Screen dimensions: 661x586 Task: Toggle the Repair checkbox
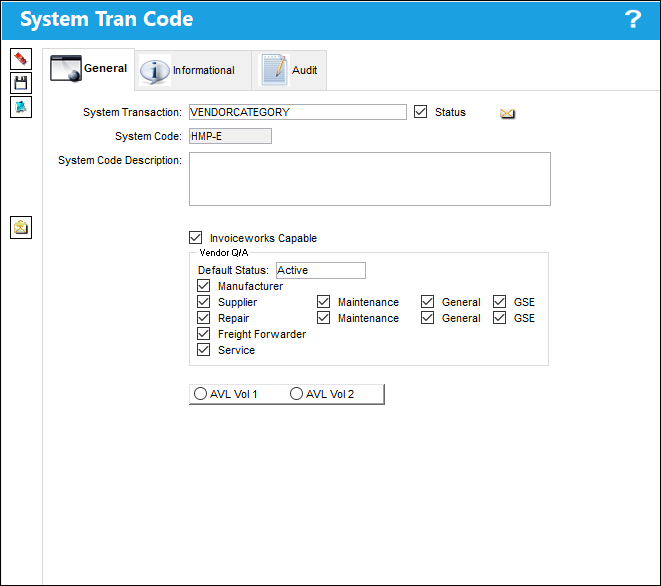[x=204, y=317]
